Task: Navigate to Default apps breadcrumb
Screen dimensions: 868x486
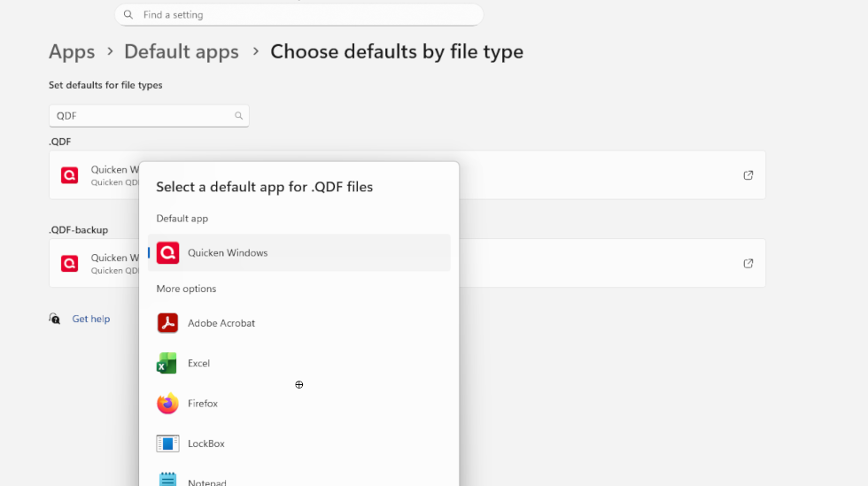Action: (182, 51)
